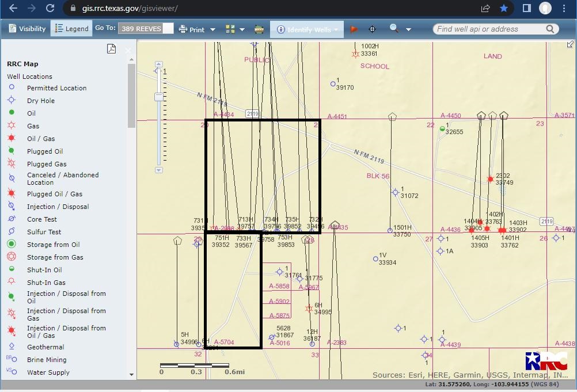Click the green oil well 32655 marker

tap(442, 129)
